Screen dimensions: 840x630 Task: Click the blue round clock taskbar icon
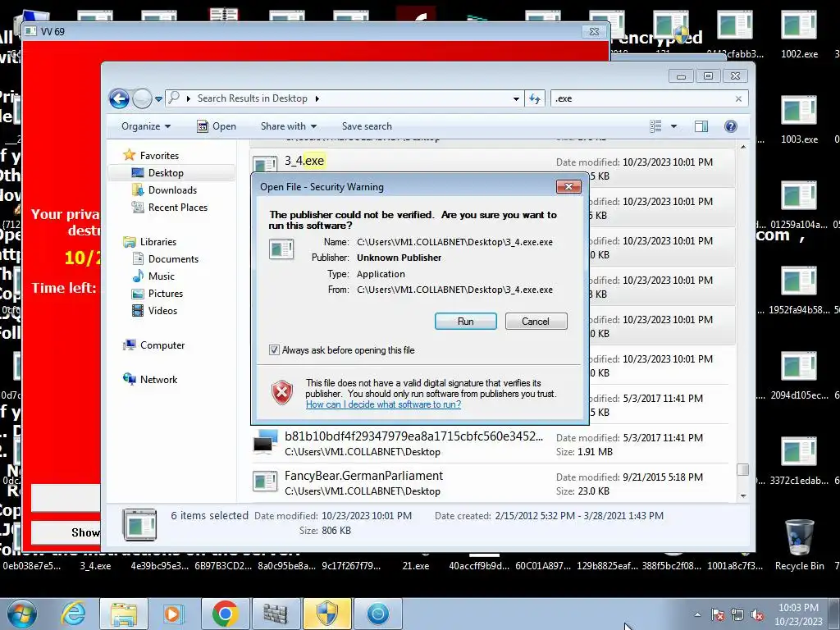377,614
